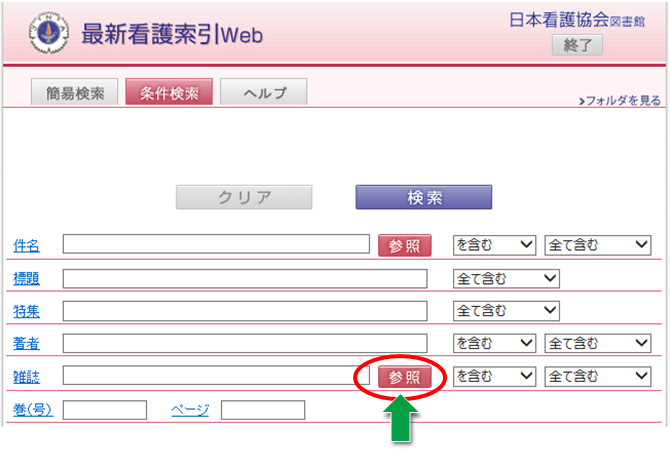Focus the 特集 text field
The image size is (670, 449).
pyautogui.click(x=245, y=311)
